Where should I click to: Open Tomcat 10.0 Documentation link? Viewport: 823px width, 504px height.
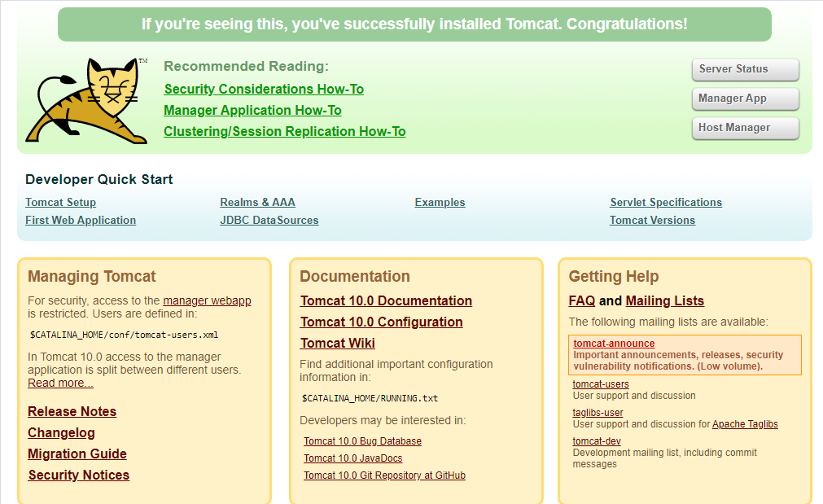[x=386, y=300]
